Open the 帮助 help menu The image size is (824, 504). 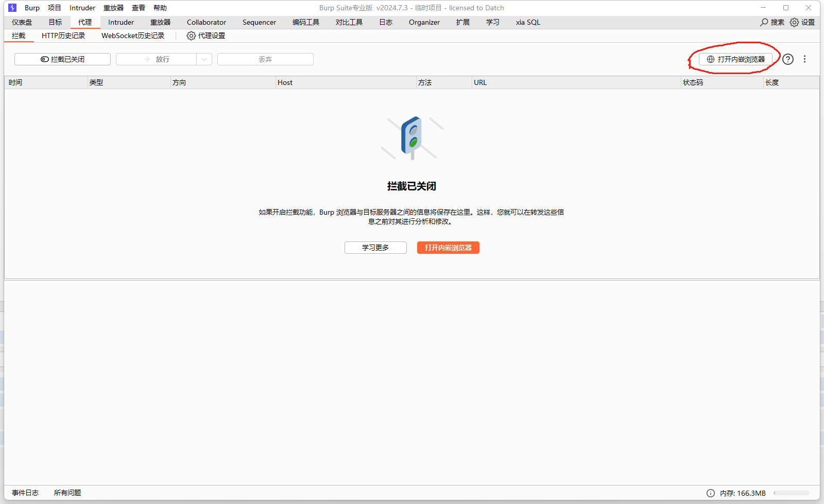(160, 8)
